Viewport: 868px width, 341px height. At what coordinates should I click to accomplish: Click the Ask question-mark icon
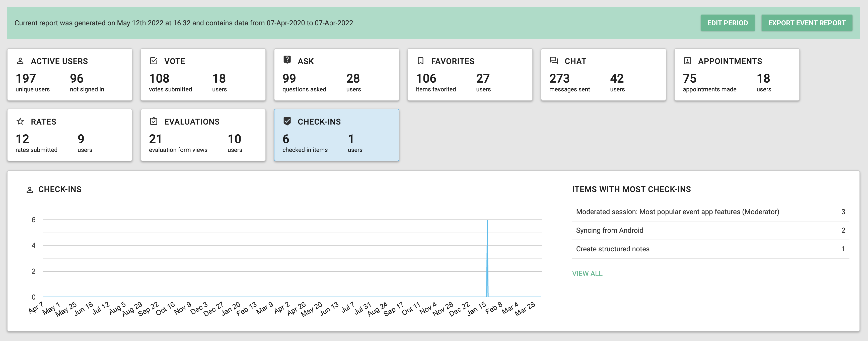pyautogui.click(x=287, y=60)
